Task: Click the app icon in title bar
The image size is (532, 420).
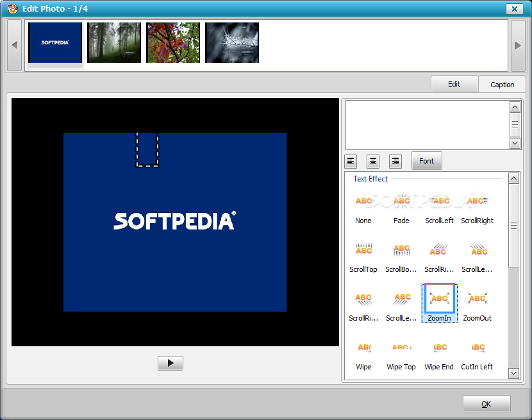Action: (13, 8)
